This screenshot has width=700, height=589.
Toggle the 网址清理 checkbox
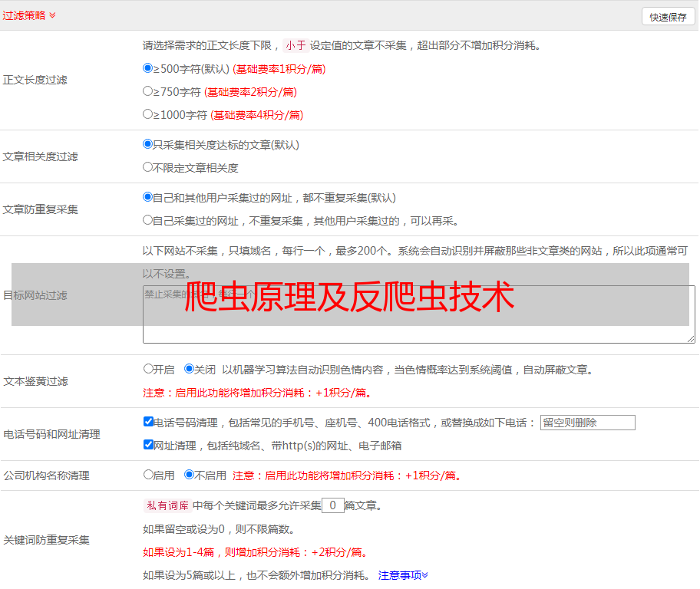(x=149, y=445)
